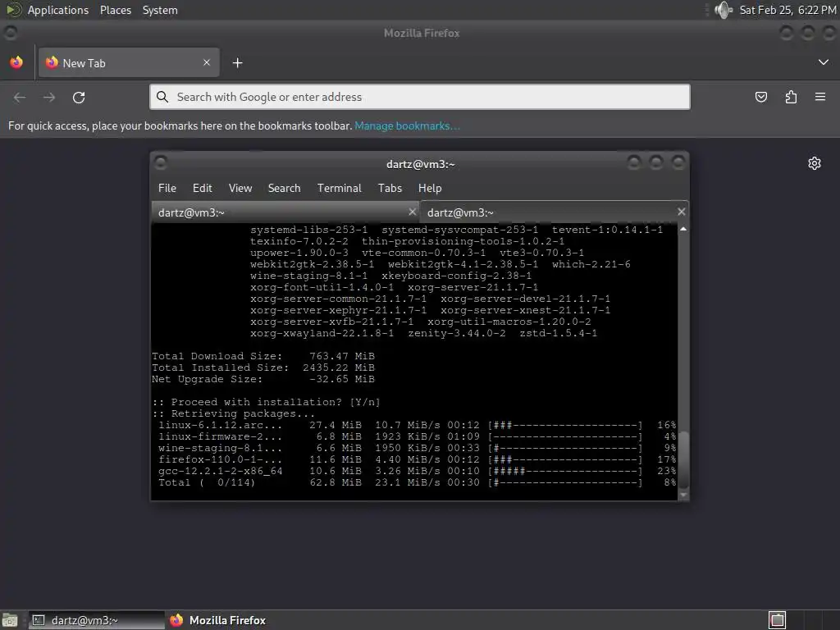Close the New Tab browser tab

(x=207, y=62)
